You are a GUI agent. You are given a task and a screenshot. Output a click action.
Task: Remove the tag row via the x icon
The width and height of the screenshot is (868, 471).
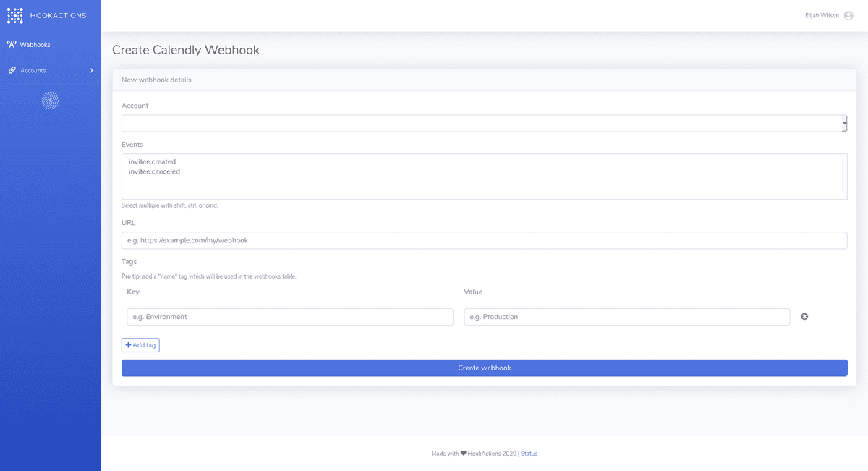(804, 316)
